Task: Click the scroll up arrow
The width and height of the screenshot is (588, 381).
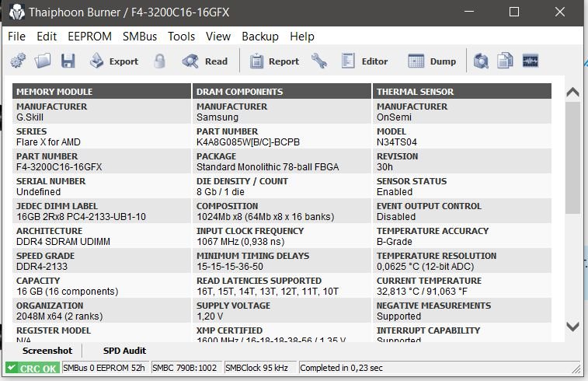Action: (x=572, y=92)
